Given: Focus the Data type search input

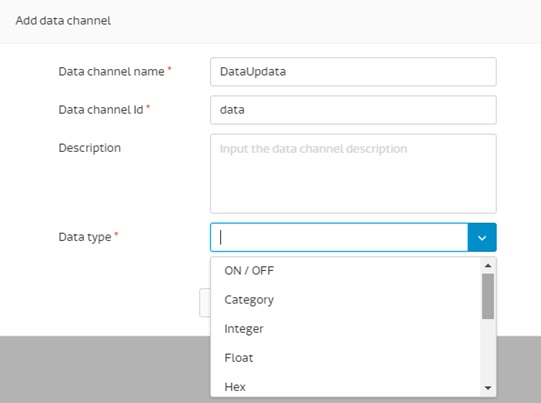Looking at the screenshot, I should (339, 237).
